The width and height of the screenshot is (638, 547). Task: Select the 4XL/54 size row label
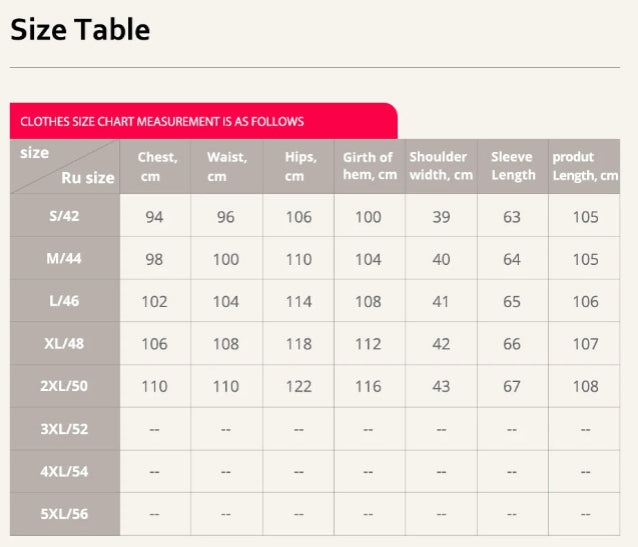click(65, 471)
